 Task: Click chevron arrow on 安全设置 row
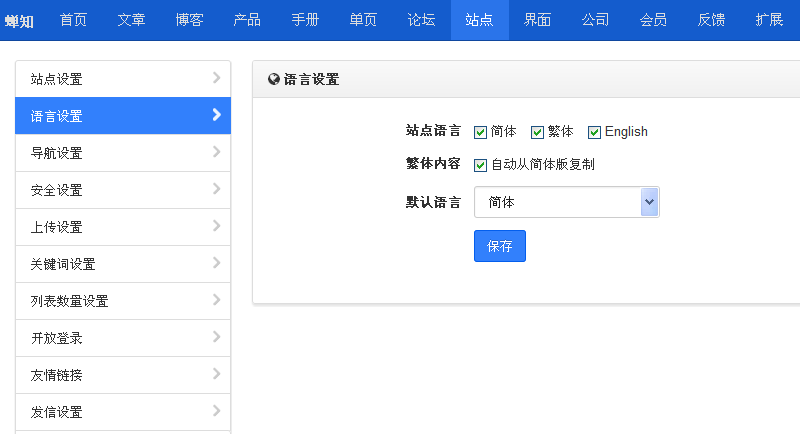click(x=217, y=189)
